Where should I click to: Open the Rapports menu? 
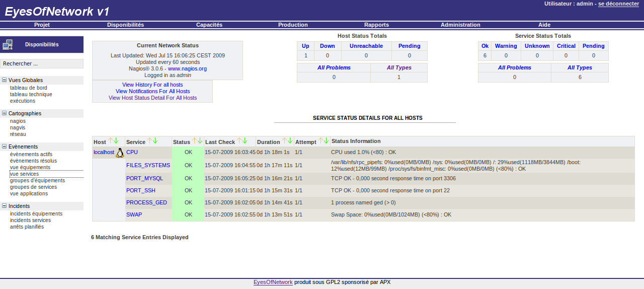coord(376,25)
